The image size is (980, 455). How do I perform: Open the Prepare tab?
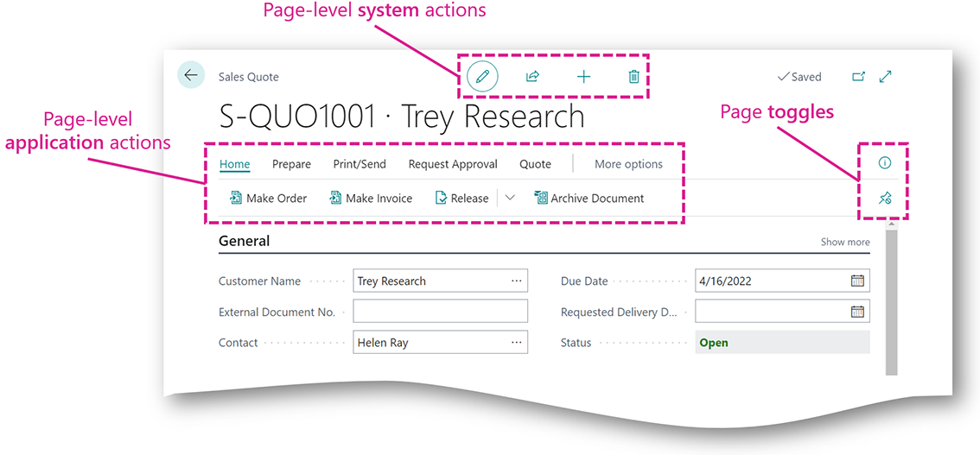291,164
